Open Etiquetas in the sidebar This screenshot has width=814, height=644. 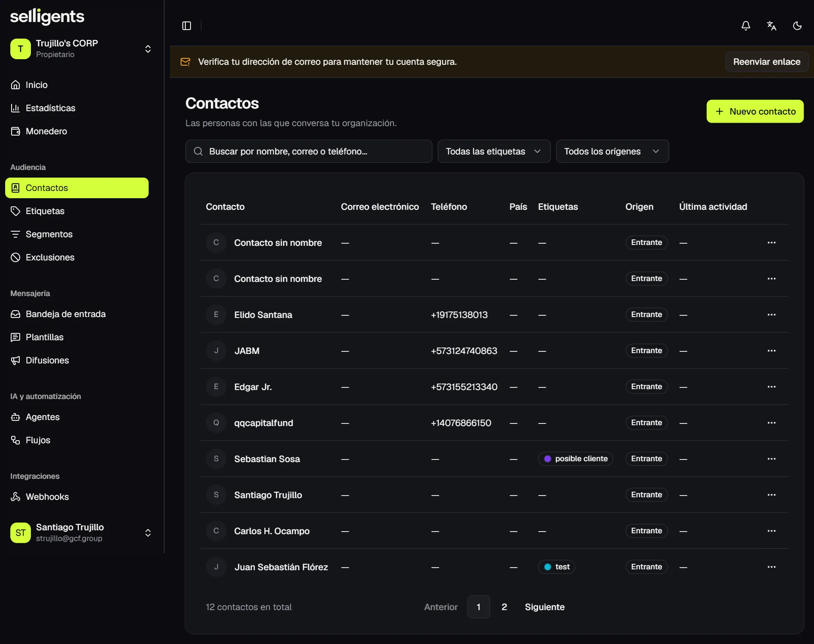pyautogui.click(x=77, y=211)
